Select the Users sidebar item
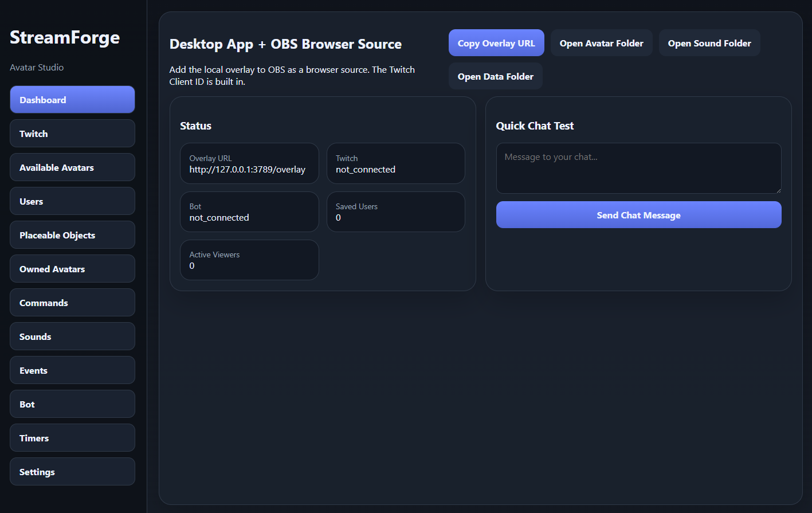The height and width of the screenshot is (513, 812). (72, 201)
